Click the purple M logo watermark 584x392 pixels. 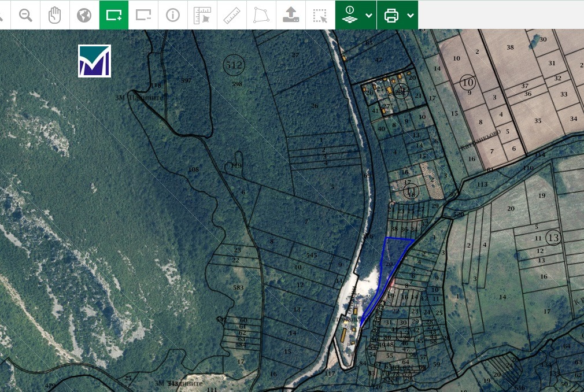tap(94, 60)
